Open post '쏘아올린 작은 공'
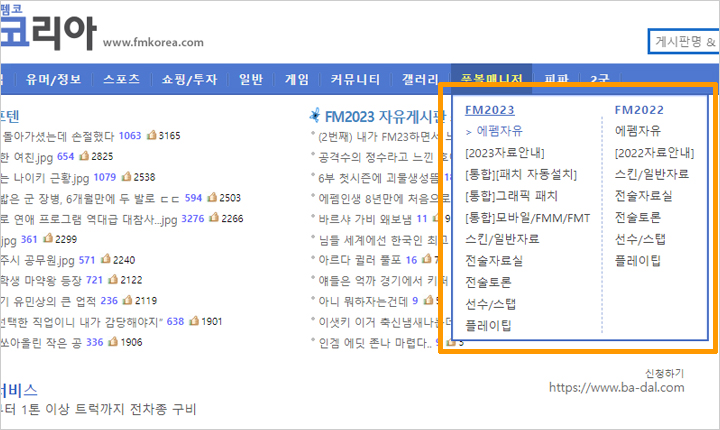 point(41,342)
